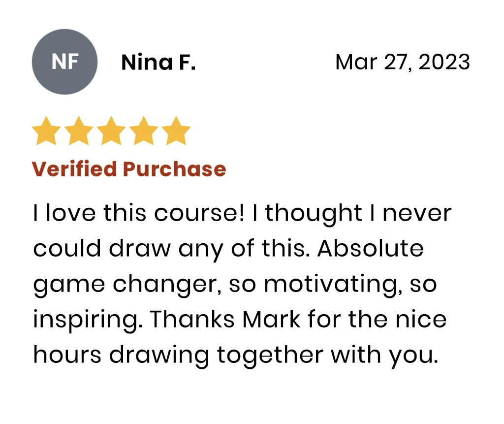Screen dimensions: 504x424
Task: Select the second rating star
Action: (x=79, y=131)
